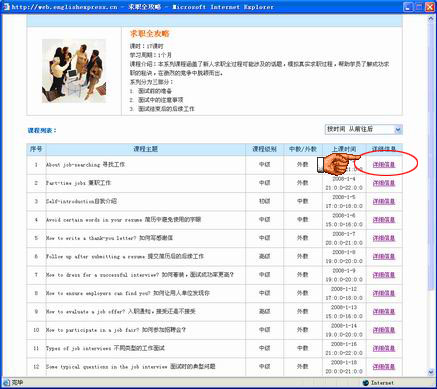This screenshot has width=437, height=389.
Task: Open details link for thank-you letter row
Action: click(384, 238)
